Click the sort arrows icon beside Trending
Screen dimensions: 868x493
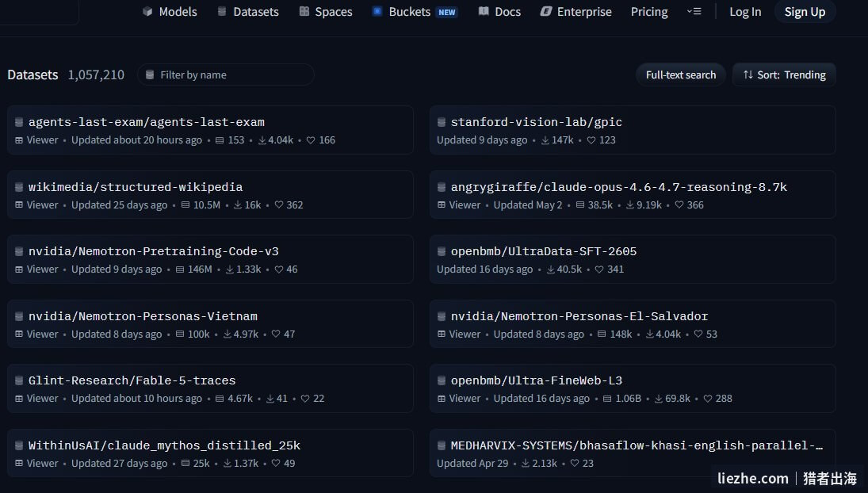click(748, 75)
